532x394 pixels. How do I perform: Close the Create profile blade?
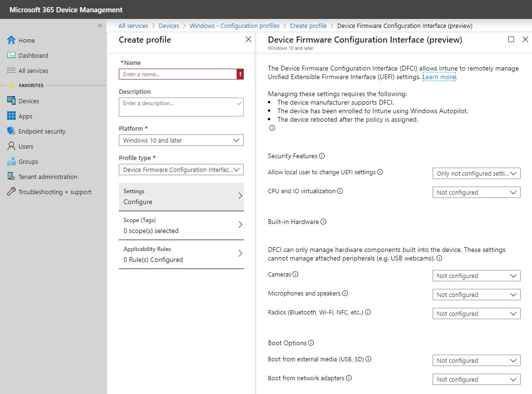tap(248, 39)
